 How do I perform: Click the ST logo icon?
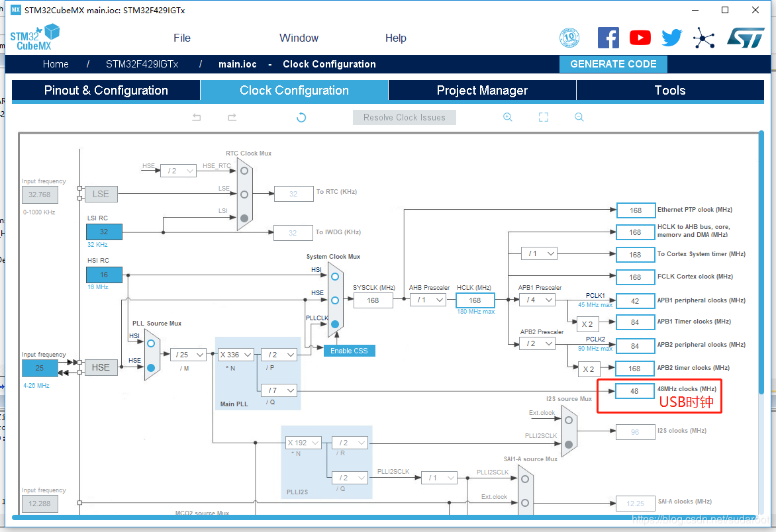(x=746, y=38)
